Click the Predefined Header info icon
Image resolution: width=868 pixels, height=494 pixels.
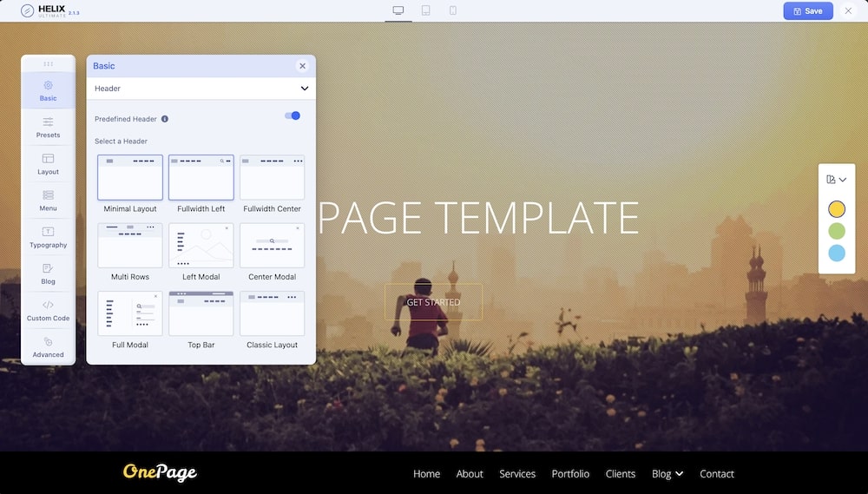tap(165, 119)
